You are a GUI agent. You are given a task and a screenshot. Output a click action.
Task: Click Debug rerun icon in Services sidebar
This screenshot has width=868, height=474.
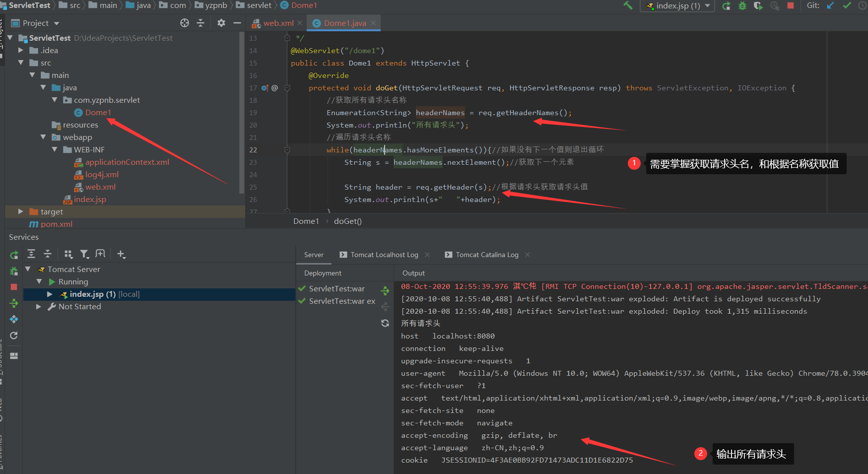click(x=14, y=271)
